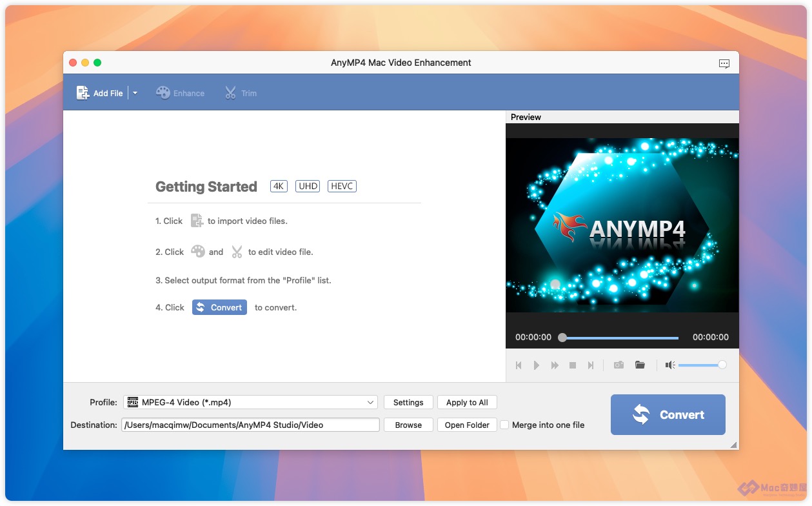Click the HEVC badge
Image resolution: width=812 pixels, height=506 pixels.
(x=342, y=186)
